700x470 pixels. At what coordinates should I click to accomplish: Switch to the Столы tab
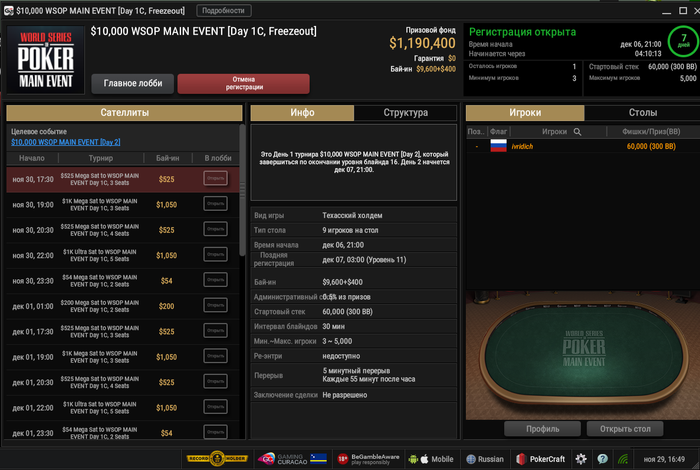642,113
